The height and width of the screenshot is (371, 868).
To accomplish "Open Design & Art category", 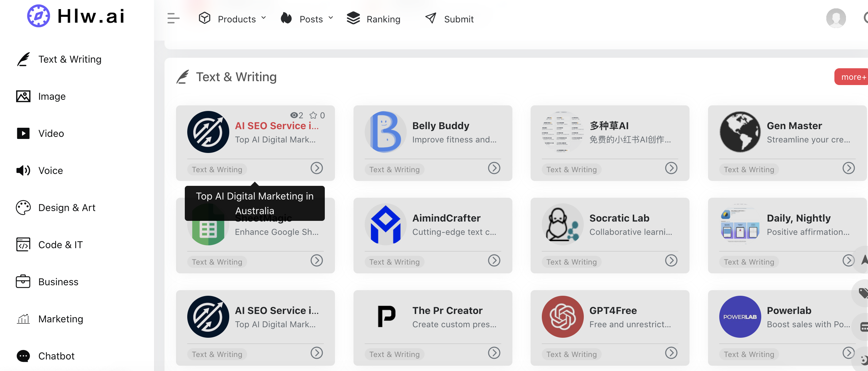I will coord(67,208).
